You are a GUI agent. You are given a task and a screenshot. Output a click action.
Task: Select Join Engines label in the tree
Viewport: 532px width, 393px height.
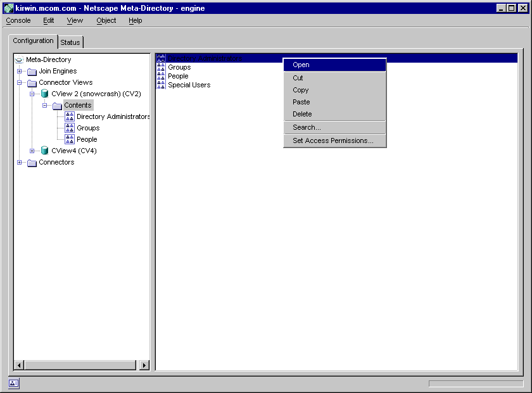point(58,72)
